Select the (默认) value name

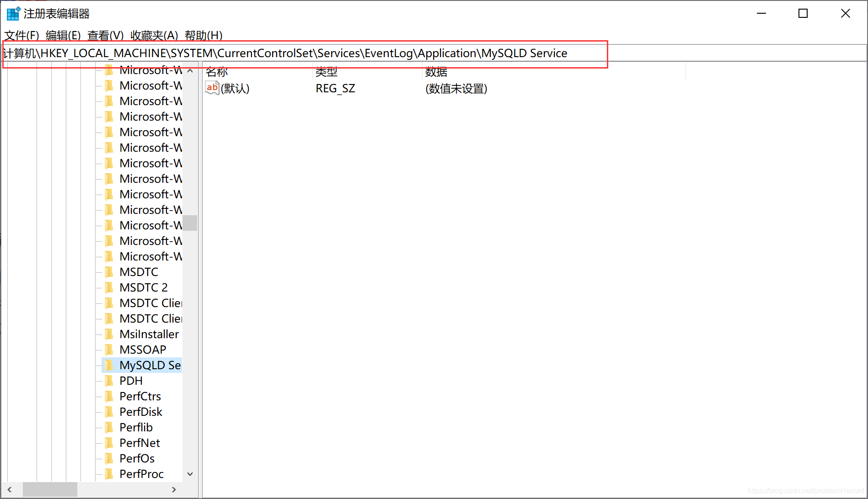[x=235, y=89]
